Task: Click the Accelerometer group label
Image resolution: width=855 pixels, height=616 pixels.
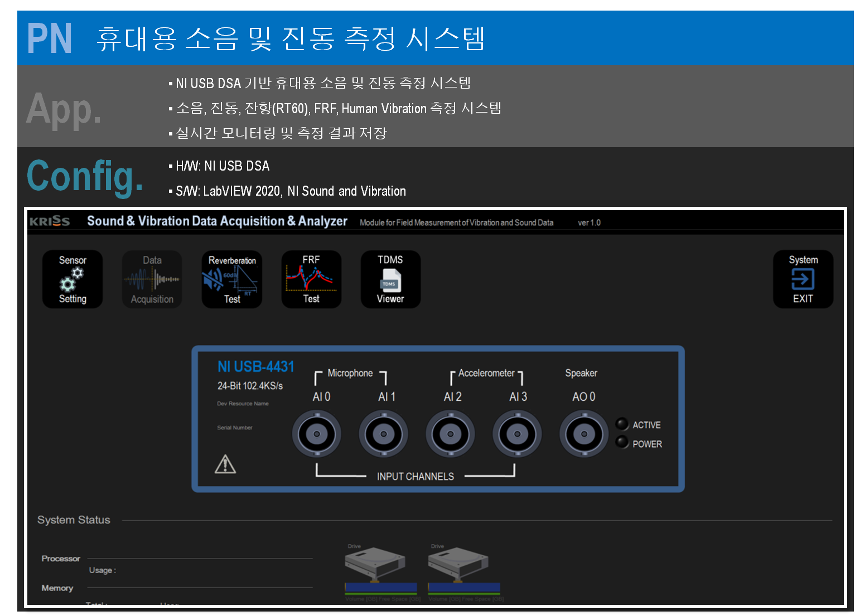Action: pos(486,373)
